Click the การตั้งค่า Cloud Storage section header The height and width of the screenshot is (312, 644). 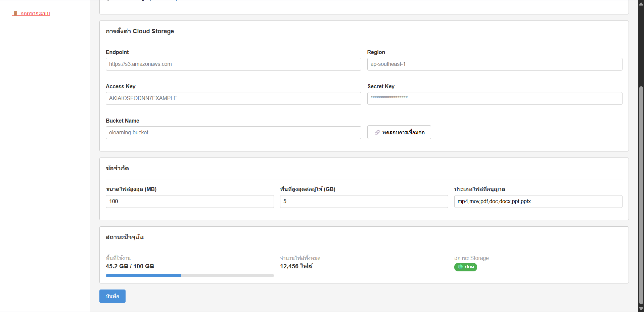(140, 31)
